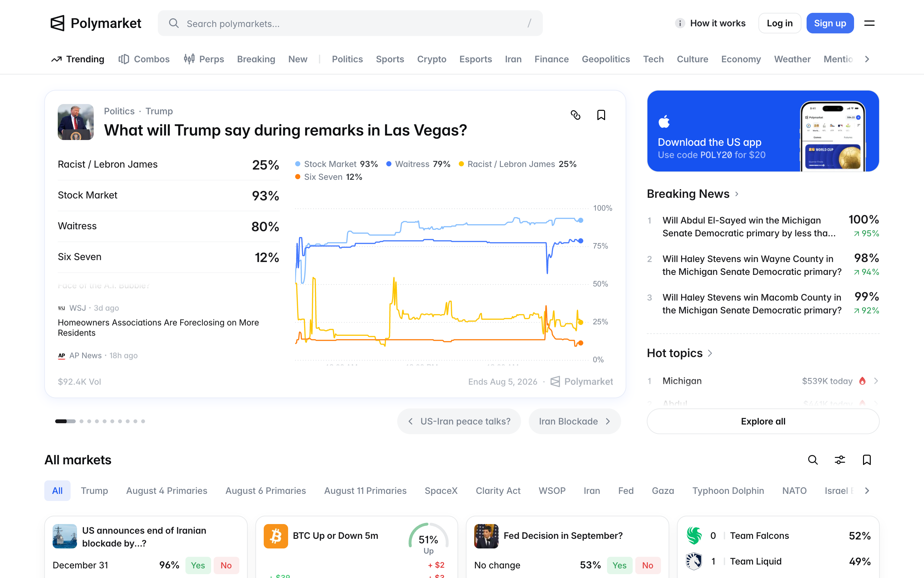This screenshot has height=578, width=924.
Task: Click the Team Liquid logo
Action: click(694, 561)
